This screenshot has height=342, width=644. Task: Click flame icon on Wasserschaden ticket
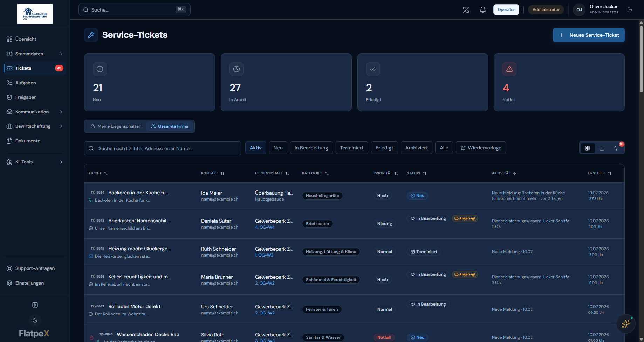point(91,337)
